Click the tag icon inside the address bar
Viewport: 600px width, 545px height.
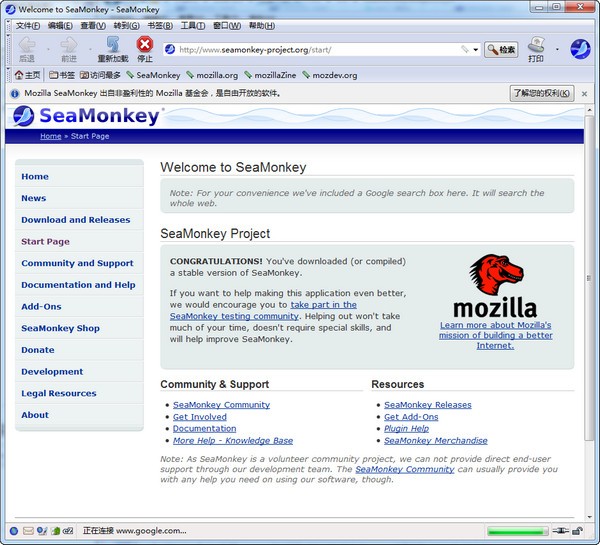tap(465, 49)
